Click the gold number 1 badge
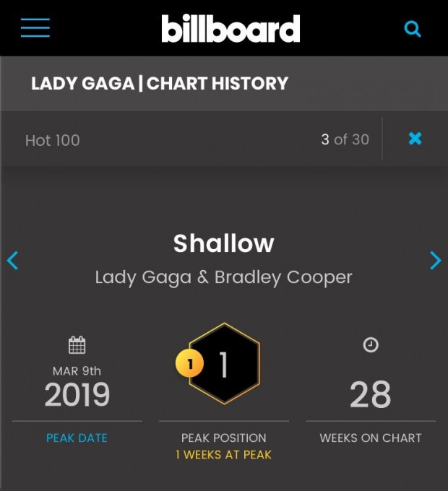This screenshot has width=448, height=491. (189, 363)
